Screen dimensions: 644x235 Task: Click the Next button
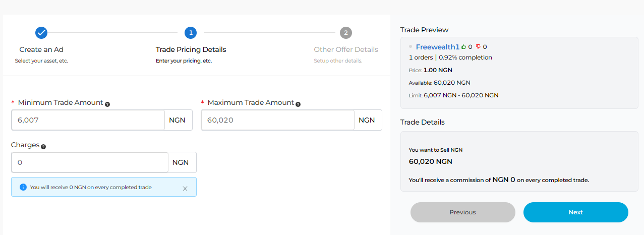(x=576, y=212)
